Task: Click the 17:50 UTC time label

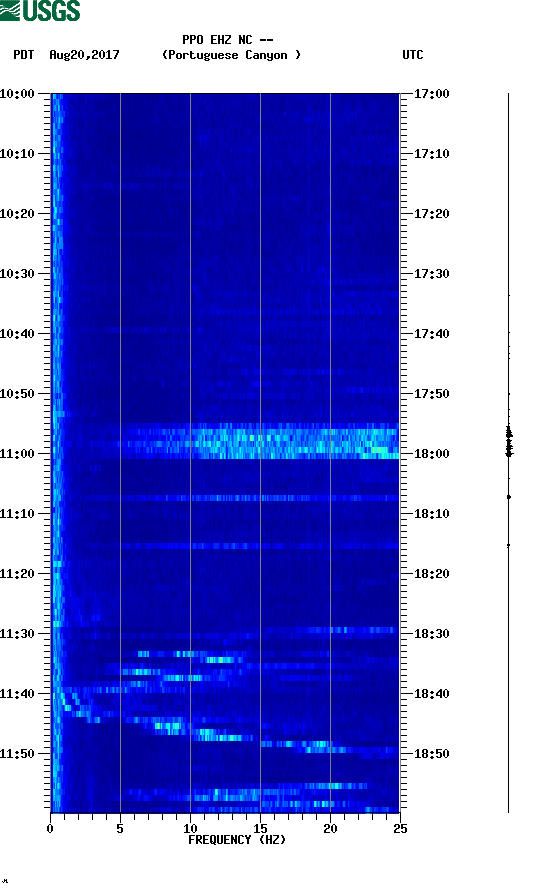Action: (x=431, y=394)
